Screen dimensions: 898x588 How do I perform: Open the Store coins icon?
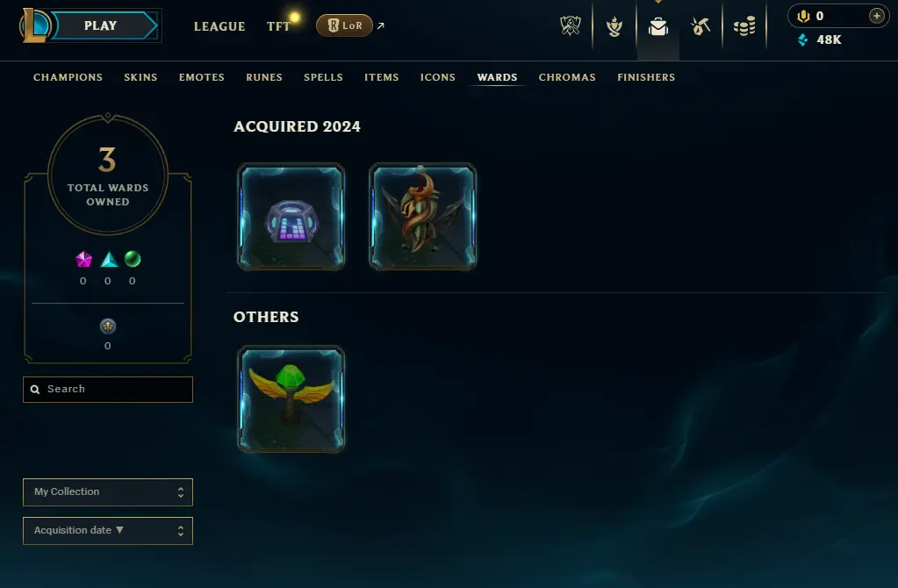click(x=744, y=26)
